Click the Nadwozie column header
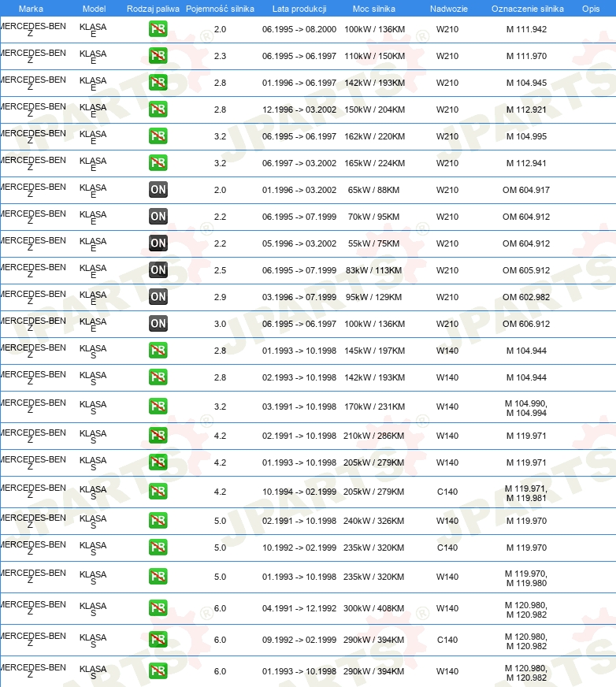This screenshot has width=616, height=687. click(x=449, y=9)
